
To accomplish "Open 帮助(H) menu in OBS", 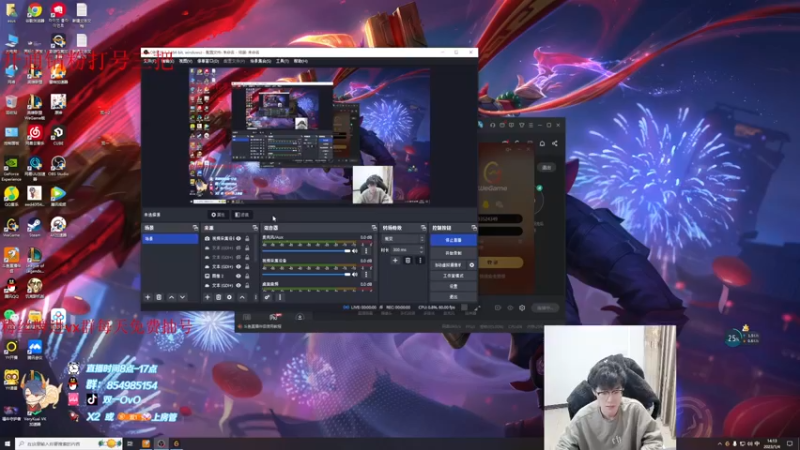I will point(301,61).
